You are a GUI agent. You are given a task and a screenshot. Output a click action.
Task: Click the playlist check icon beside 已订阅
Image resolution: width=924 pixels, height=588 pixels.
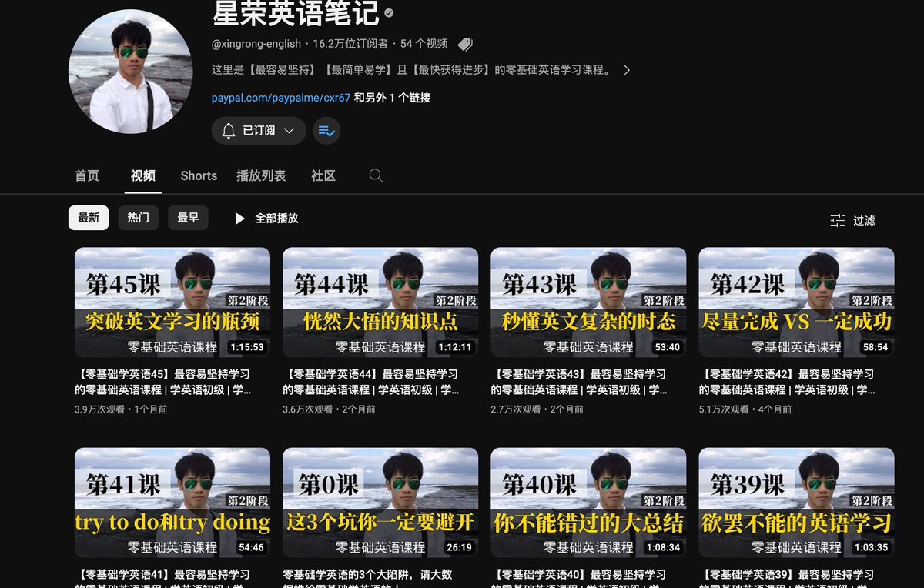(x=326, y=131)
